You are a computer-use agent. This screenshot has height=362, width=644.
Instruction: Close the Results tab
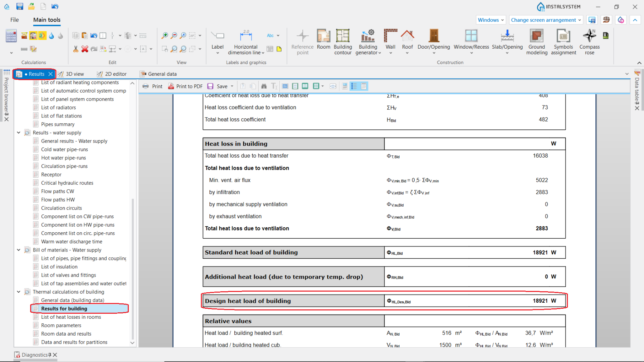[50, 74]
